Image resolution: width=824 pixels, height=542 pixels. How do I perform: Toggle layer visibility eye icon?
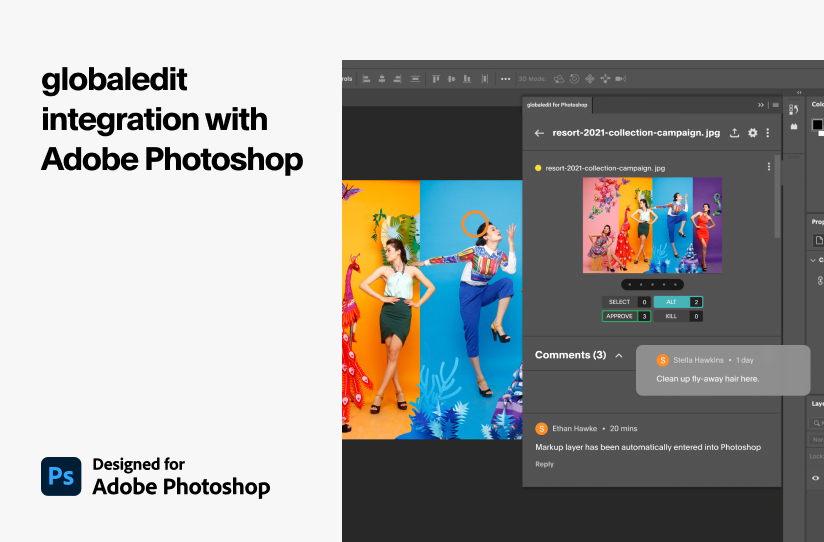pyautogui.click(x=816, y=478)
